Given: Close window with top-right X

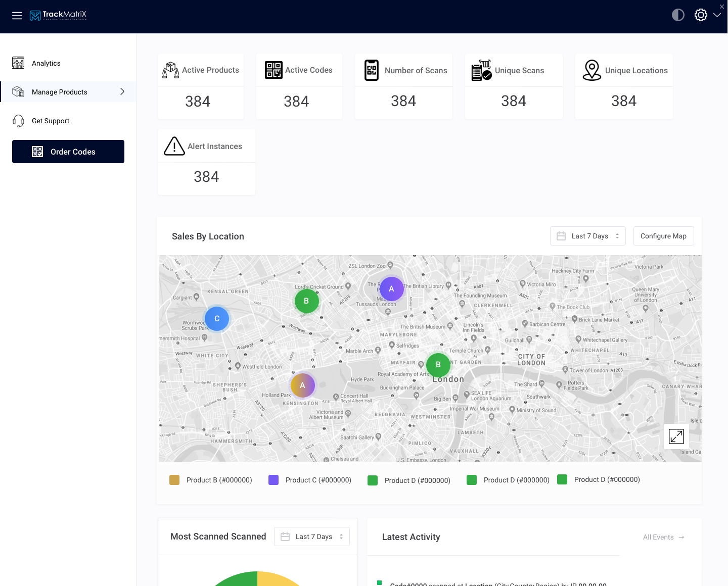Looking at the screenshot, I should click(722, 7).
